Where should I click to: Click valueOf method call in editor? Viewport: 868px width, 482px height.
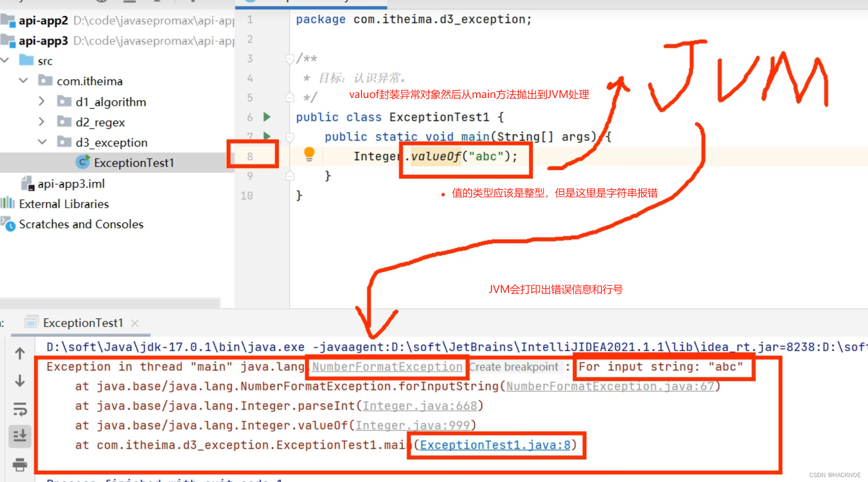[x=436, y=156]
